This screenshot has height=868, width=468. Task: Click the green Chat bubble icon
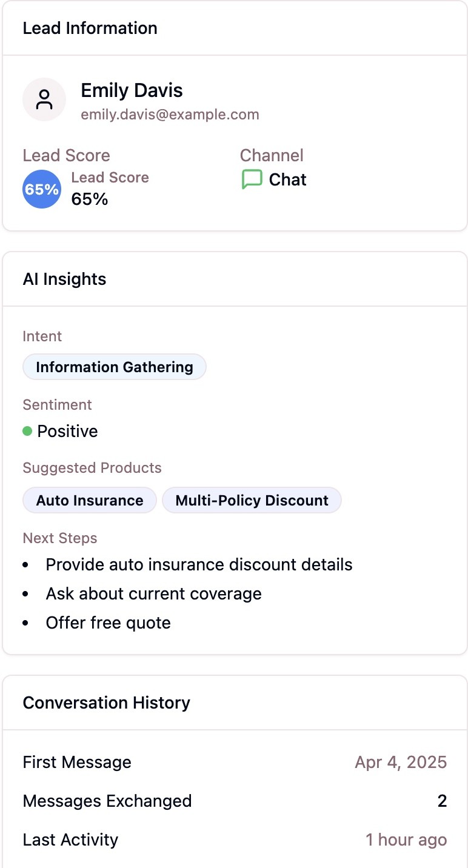pos(252,179)
